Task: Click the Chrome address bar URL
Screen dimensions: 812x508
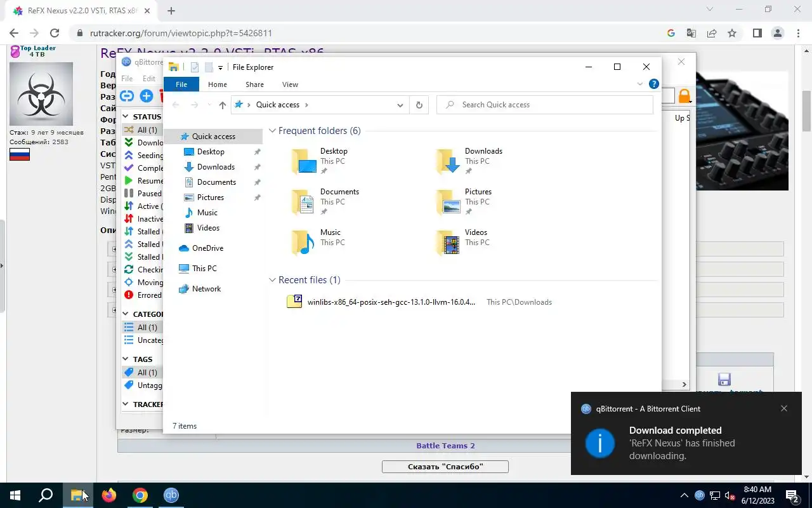Action: click(181, 33)
